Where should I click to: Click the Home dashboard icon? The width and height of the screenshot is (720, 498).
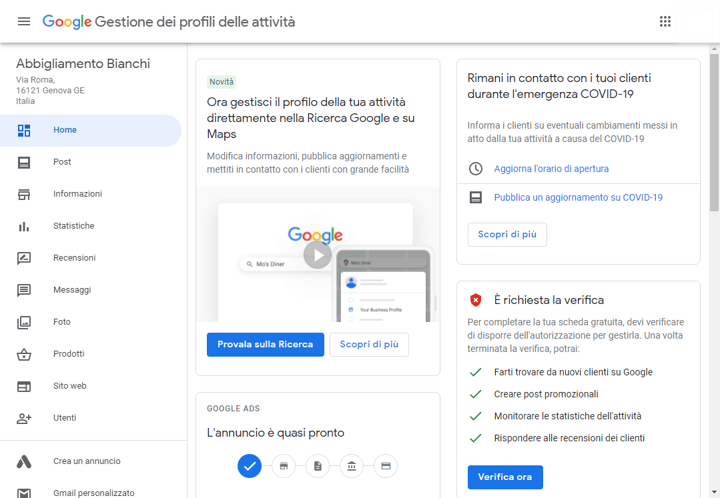(24, 130)
